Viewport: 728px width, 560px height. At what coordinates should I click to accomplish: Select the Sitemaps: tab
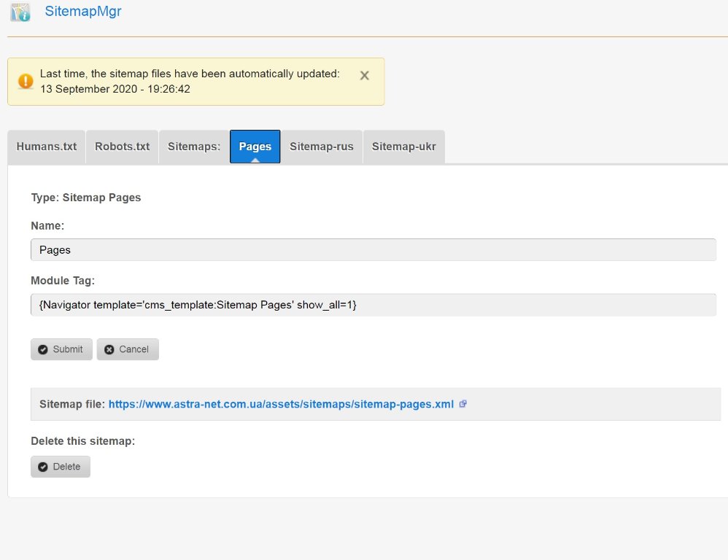pyautogui.click(x=194, y=147)
